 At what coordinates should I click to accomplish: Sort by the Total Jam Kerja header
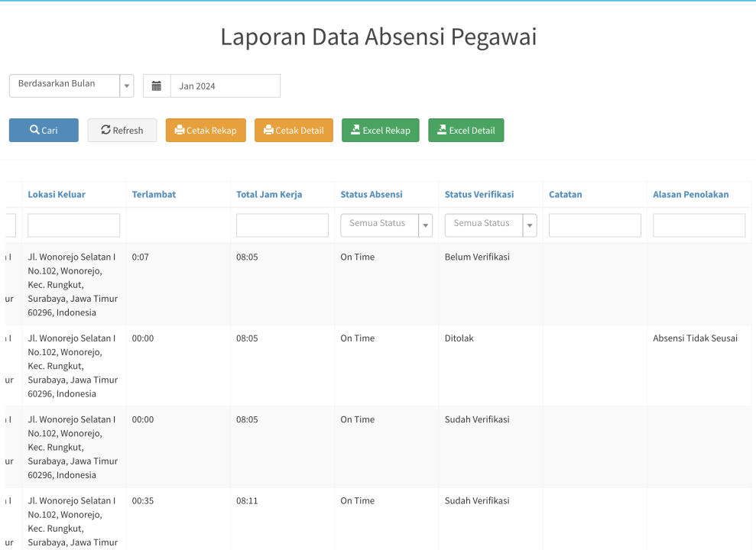click(269, 195)
